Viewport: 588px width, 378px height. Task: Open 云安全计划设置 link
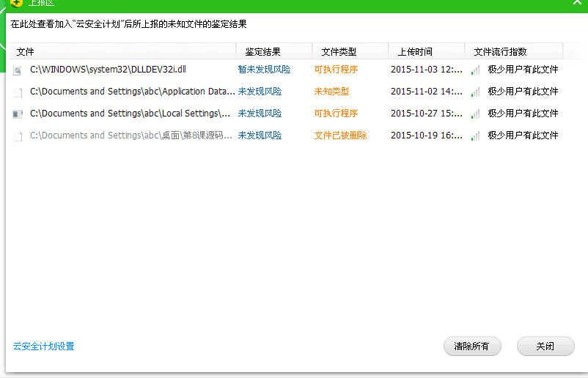pyautogui.click(x=43, y=346)
